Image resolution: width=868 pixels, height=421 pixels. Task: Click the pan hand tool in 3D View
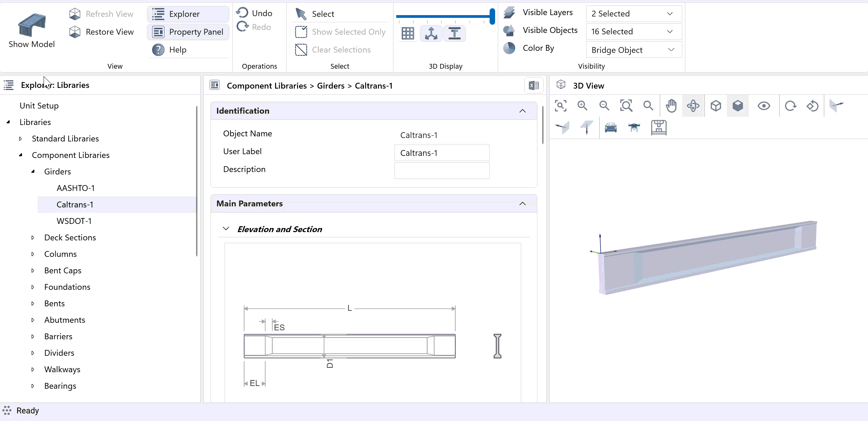tap(671, 106)
